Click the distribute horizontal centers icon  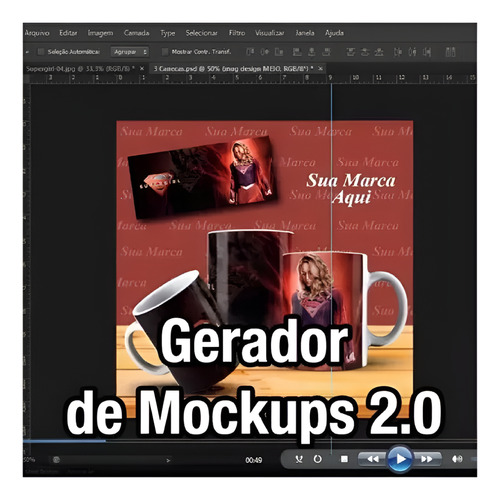click(x=413, y=52)
